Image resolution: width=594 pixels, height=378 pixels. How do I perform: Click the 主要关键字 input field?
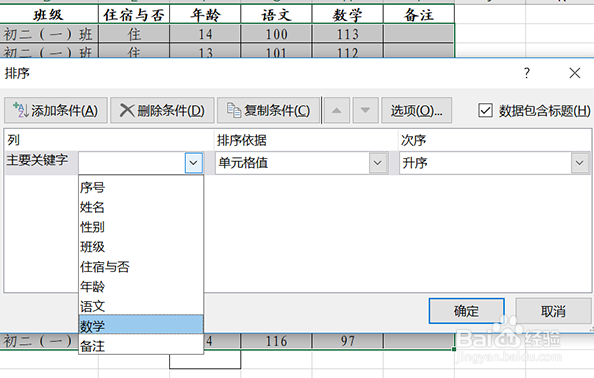click(132, 163)
